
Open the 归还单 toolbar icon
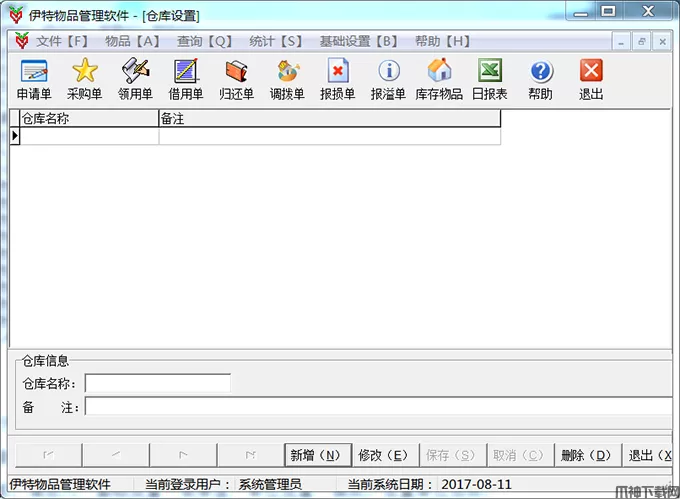point(236,79)
